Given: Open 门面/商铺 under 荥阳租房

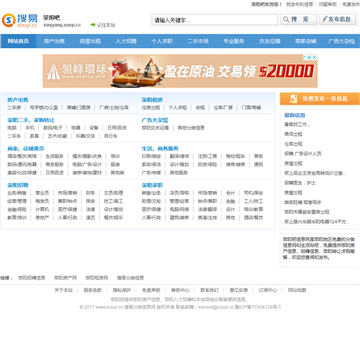Looking at the screenshot, I should coord(251,108).
